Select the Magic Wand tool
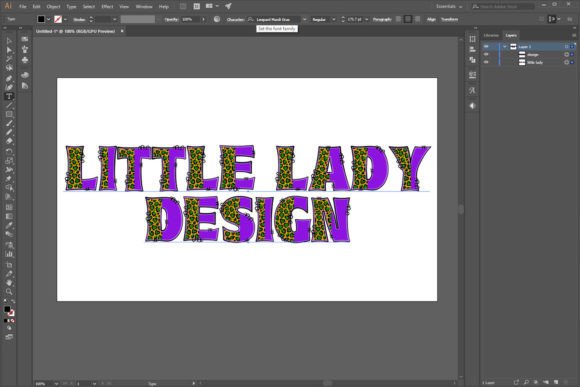 pyautogui.click(x=9, y=59)
